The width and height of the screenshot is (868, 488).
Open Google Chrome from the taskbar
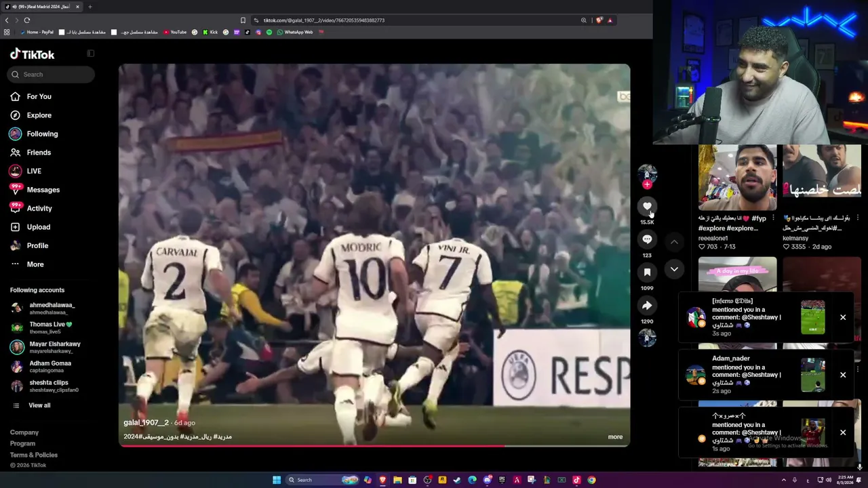click(591, 480)
